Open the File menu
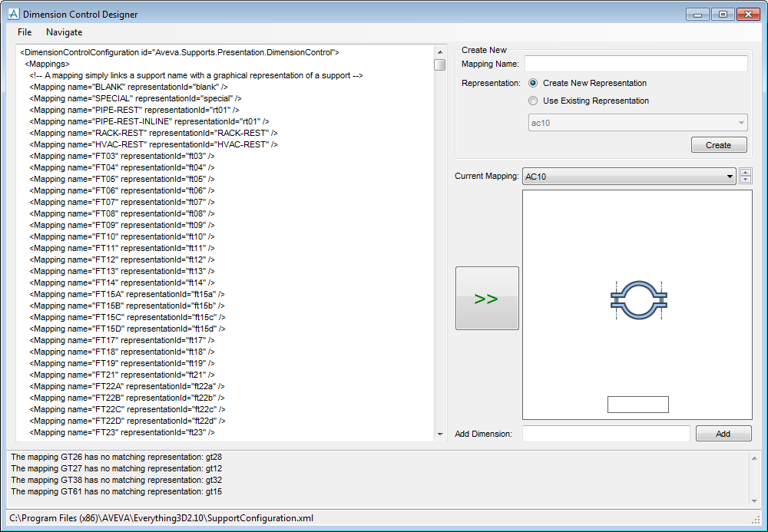Image resolution: width=768 pixels, height=532 pixels. [x=25, y=32]
